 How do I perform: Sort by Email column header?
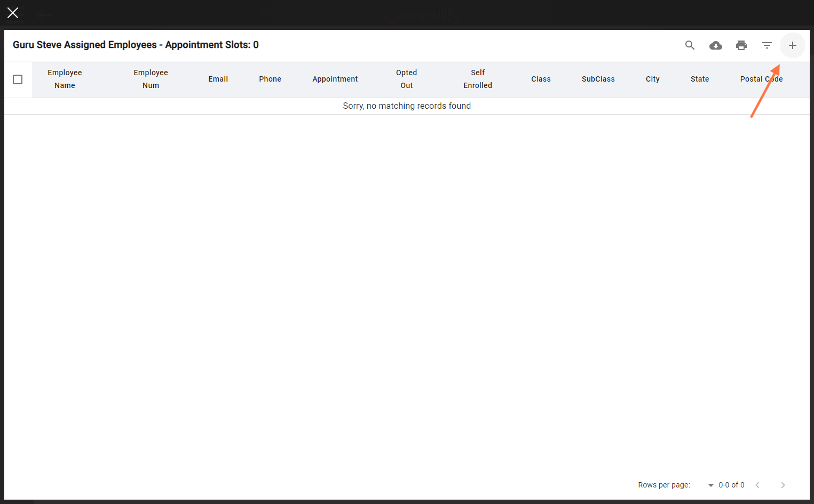[x=218, y=79]
